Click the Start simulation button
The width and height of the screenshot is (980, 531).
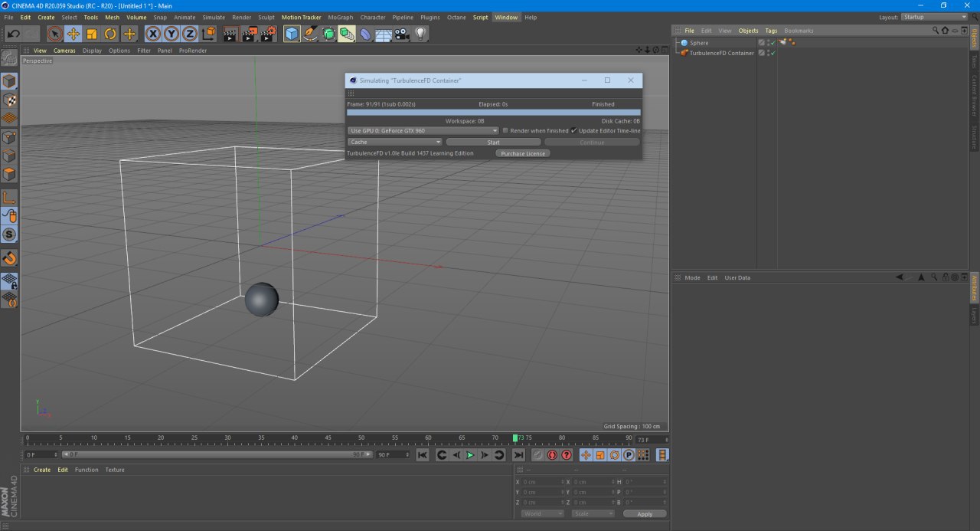pyautogui.click(x=494, y=143)
